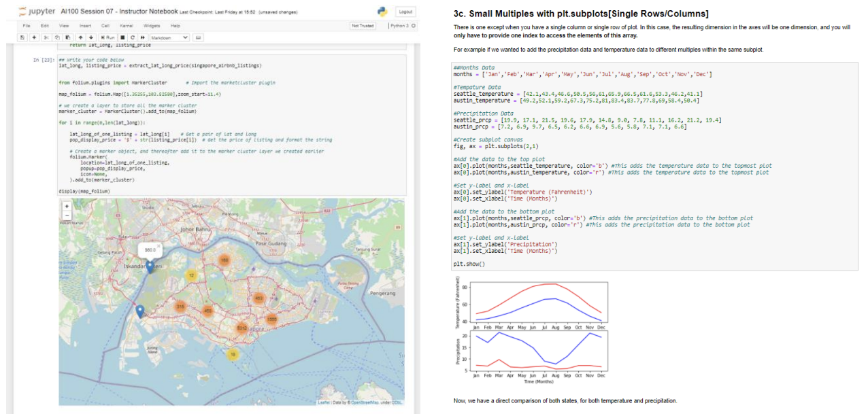
Task: Cut the selected cell with scissors icon
Action: tap(47, 37)
